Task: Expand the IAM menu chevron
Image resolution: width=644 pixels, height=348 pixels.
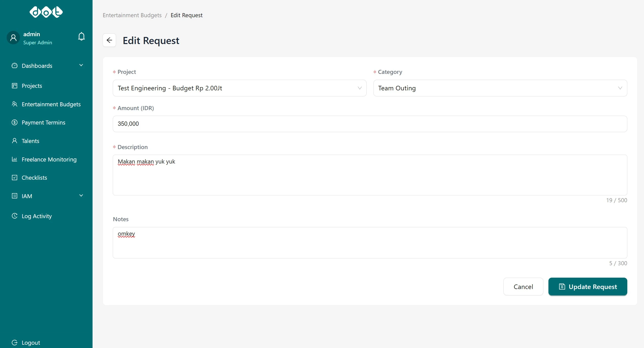Action: 81,196
